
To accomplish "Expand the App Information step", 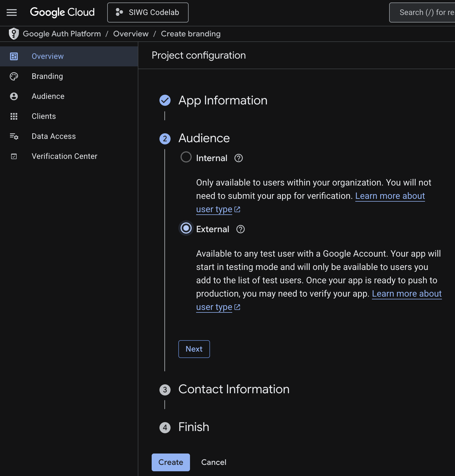I will (223, 101).
